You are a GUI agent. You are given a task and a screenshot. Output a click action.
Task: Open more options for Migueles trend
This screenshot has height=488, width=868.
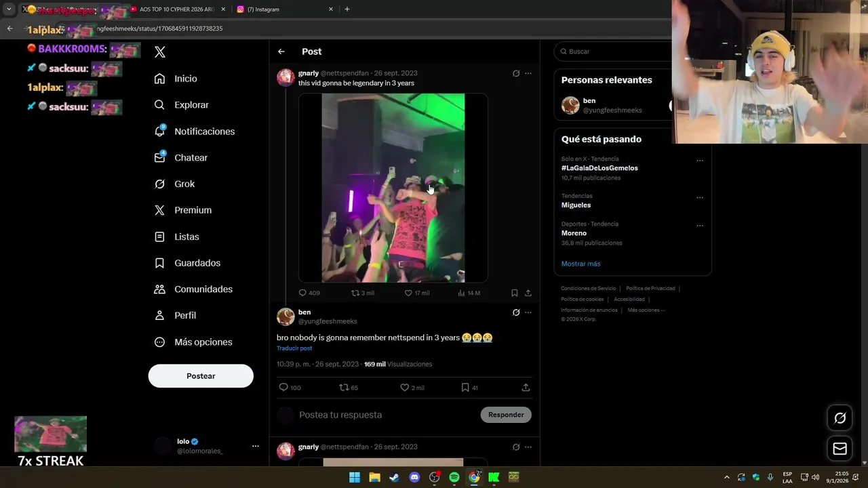tap(700, 198)
